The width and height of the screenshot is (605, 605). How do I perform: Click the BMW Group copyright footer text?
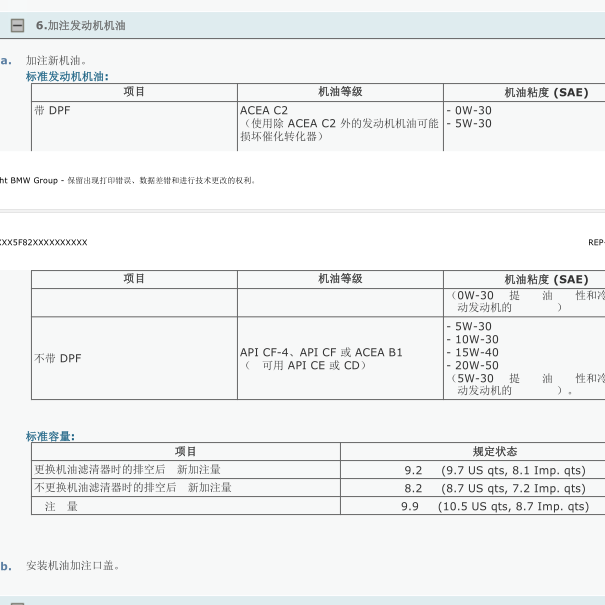(127, 180)
